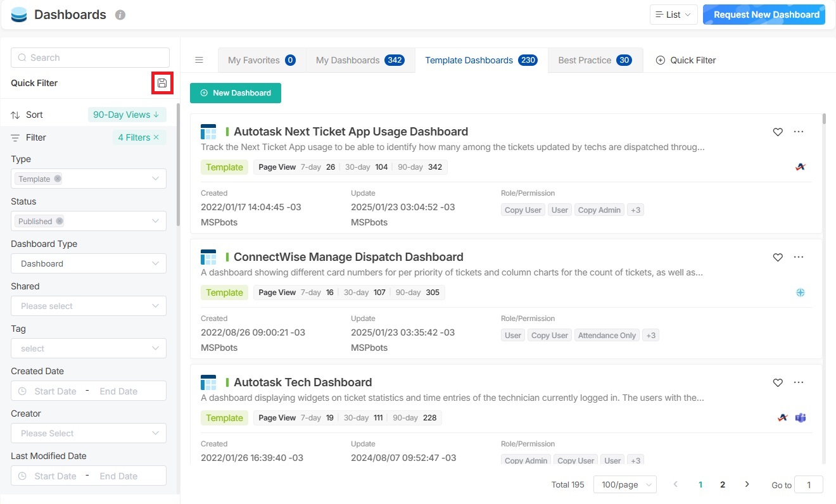Open more options for Autotask Tech Dashboard

[798, 382]
